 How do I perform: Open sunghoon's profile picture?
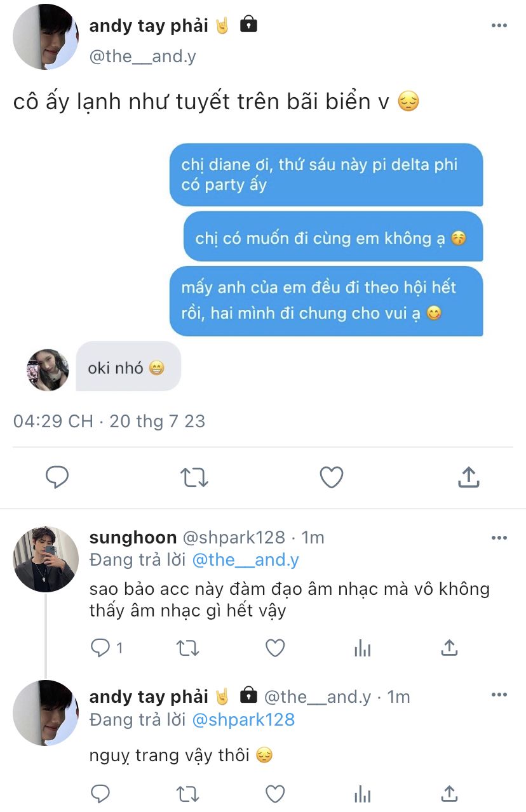point(46,559)
